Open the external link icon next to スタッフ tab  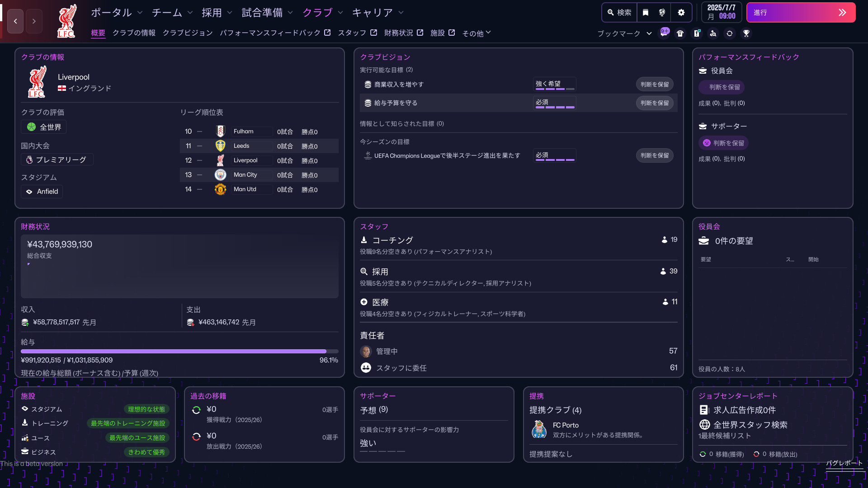coord(373,33)
